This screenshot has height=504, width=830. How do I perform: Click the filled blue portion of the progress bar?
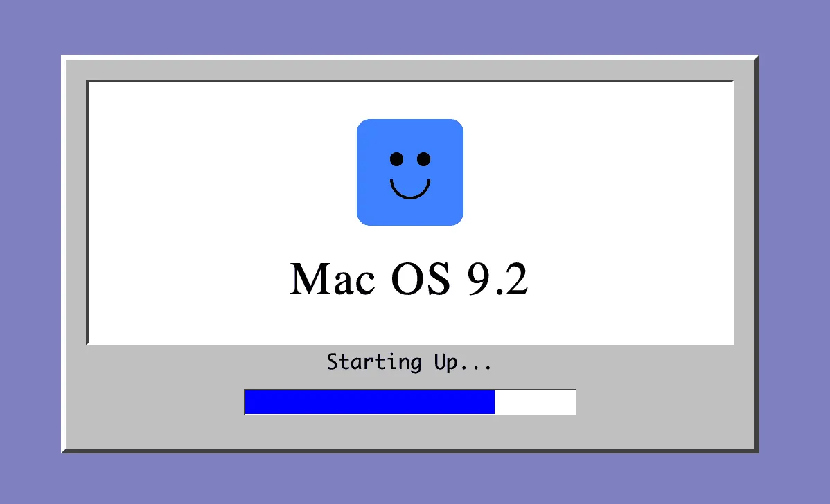tap(370, 402)
